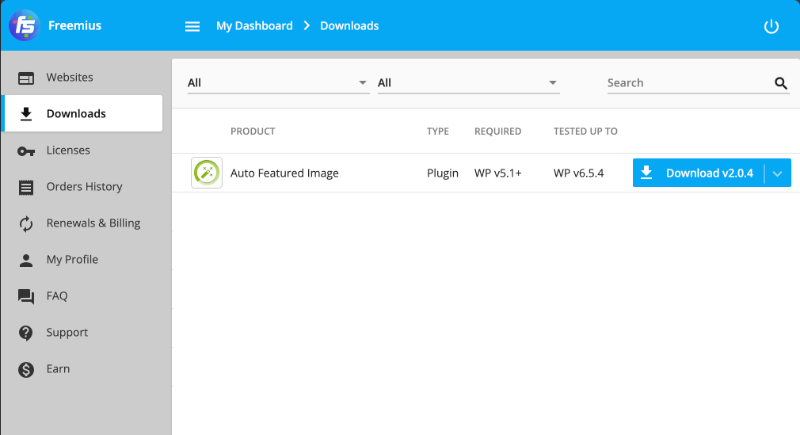
Task: Go to Orders History
Action: [82, 187]
